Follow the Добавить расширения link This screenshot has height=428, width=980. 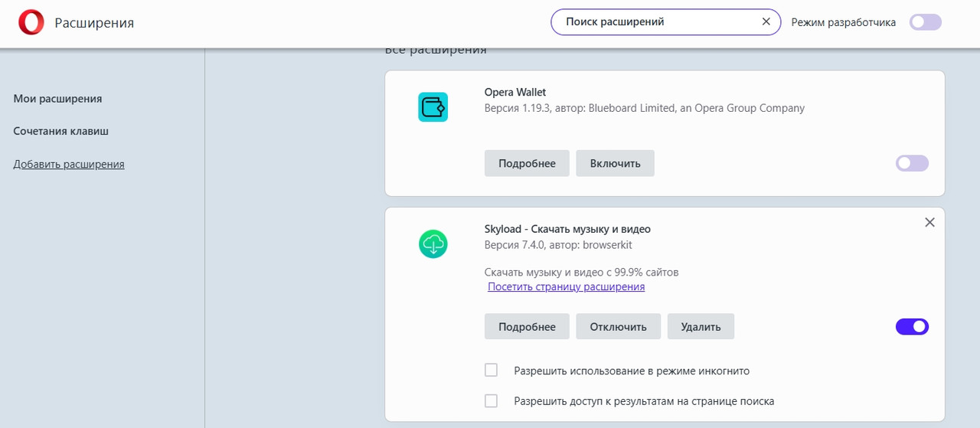tap(69, 164)
